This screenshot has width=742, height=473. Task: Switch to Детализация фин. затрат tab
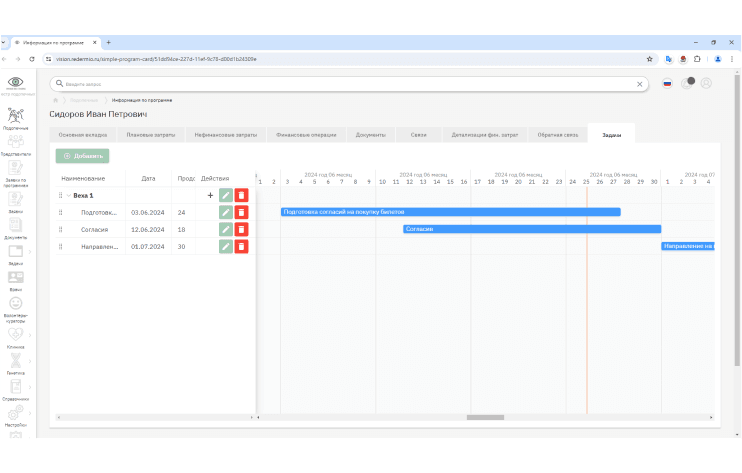485,135
